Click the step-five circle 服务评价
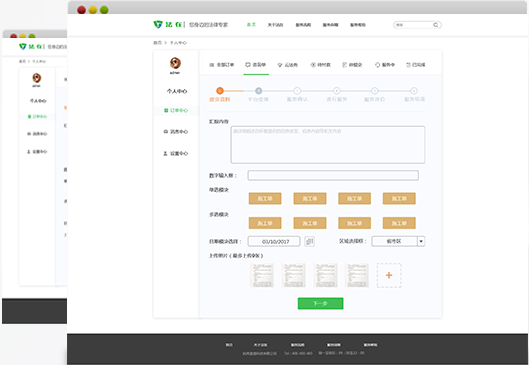 374,90
